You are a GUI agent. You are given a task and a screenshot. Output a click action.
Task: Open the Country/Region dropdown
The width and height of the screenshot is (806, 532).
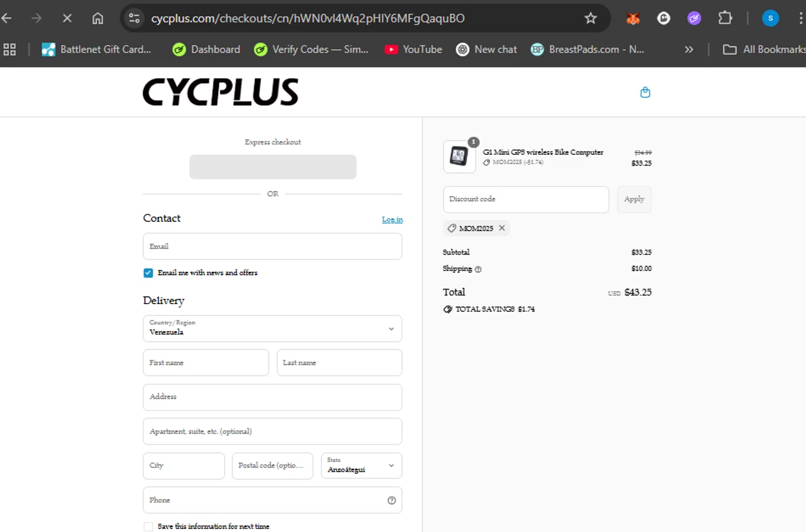pyautogui.click(x=272, y=328)
